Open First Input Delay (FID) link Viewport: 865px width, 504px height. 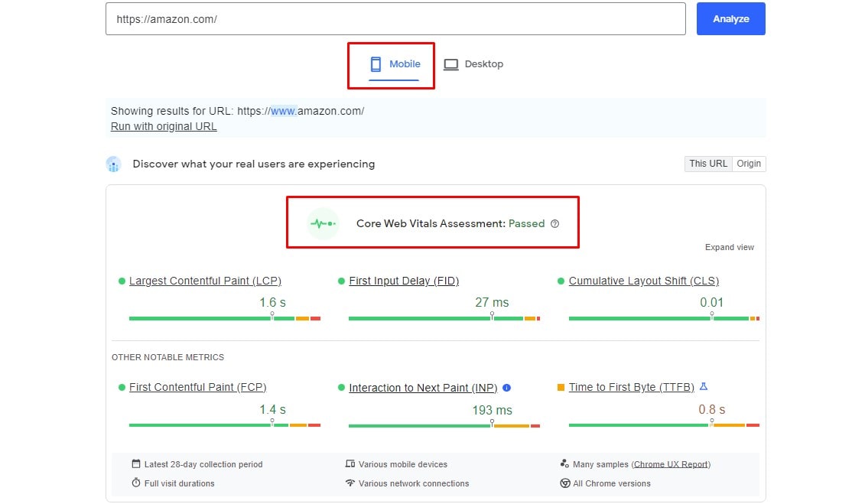[x=404, y=281]
